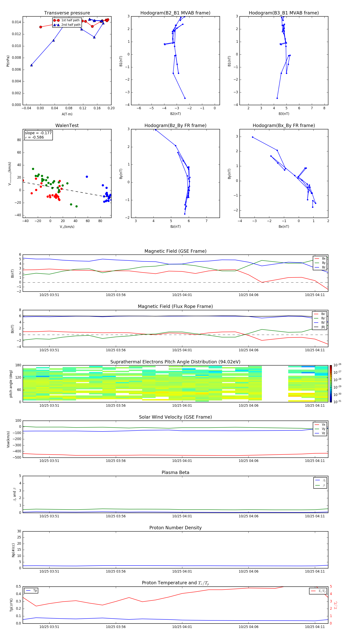Click the 'A(T·m)' x-axis label

(67, 114)
